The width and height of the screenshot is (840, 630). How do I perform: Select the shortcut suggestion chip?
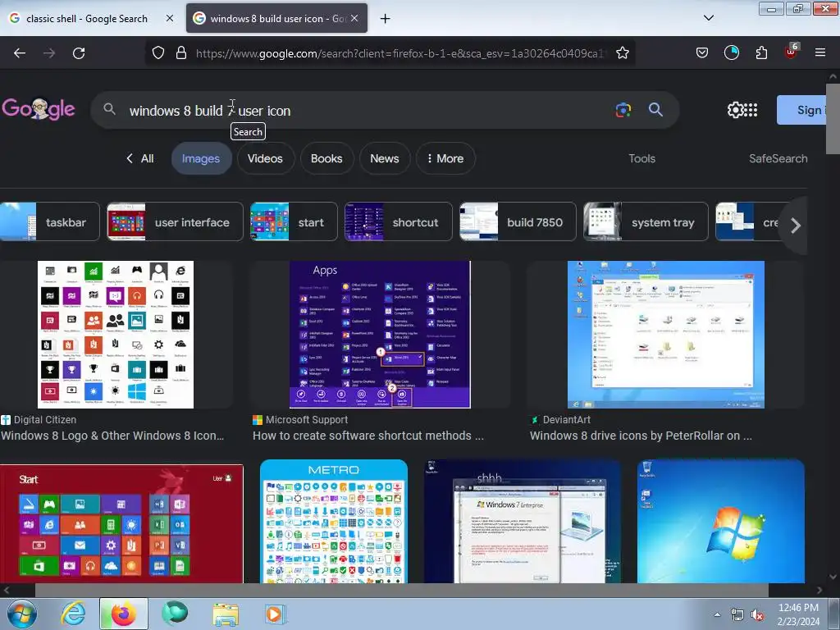point(398,221)
